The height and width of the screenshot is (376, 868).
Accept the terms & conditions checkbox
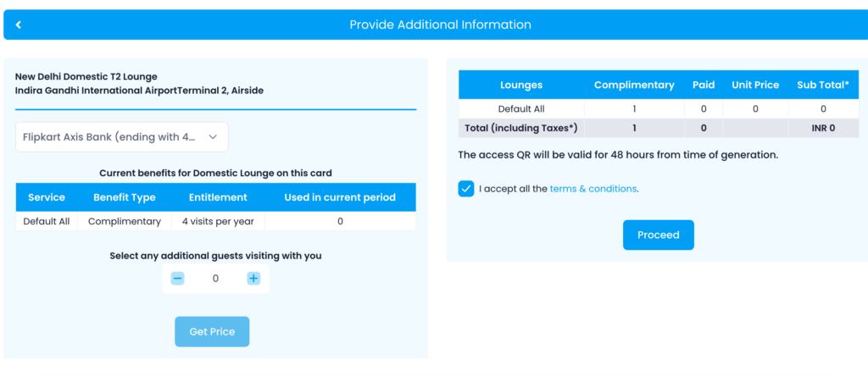466,189
